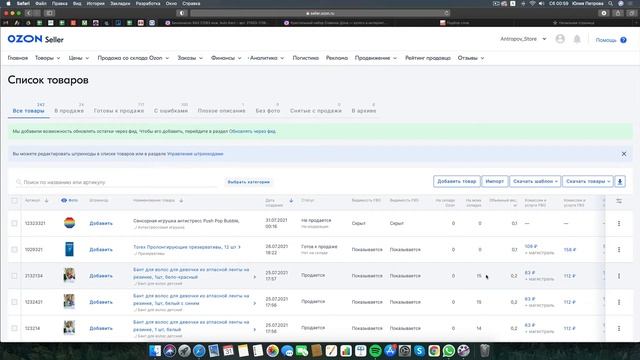Image resolution: width=640 pixels, height=360 pixels.
Task: Switch to the Готовы к продаже tab
Action: click(x=119, y=111)
